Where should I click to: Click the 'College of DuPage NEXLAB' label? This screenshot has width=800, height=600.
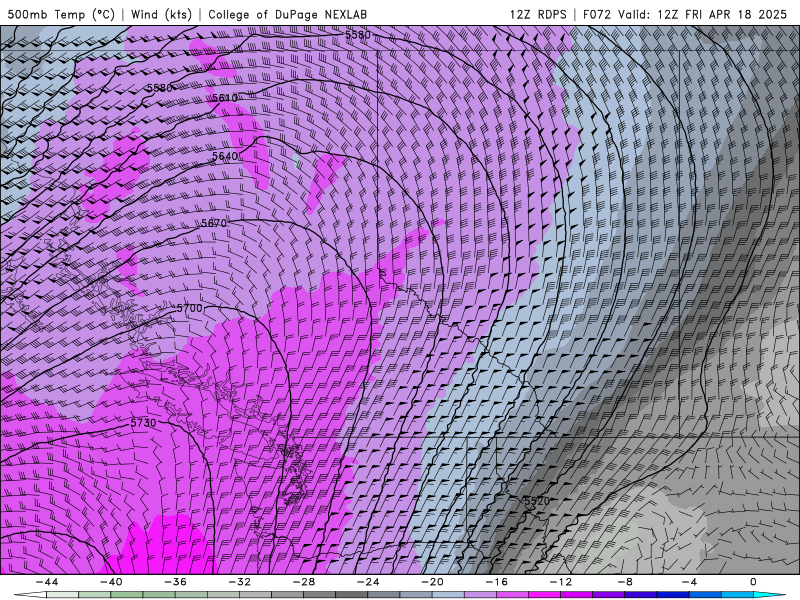coord(287,14)
